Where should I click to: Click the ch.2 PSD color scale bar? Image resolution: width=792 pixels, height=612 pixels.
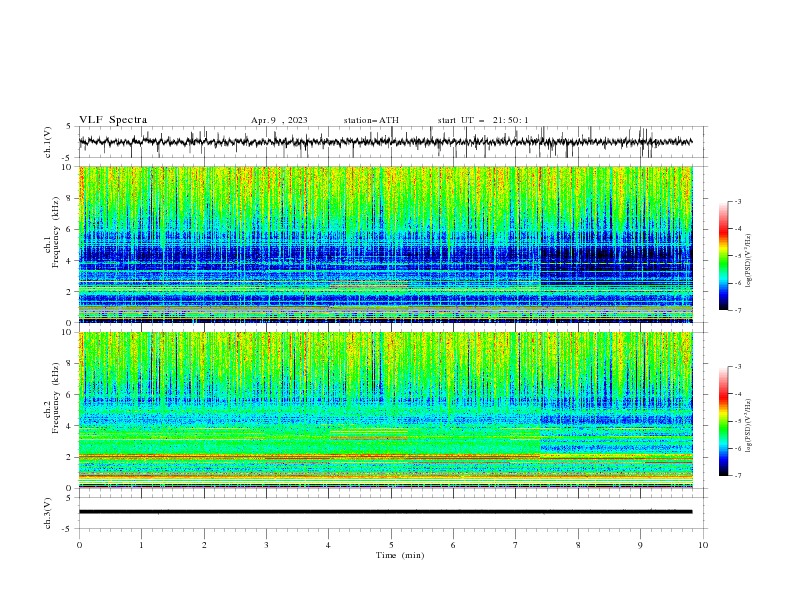tap(723, 421)
